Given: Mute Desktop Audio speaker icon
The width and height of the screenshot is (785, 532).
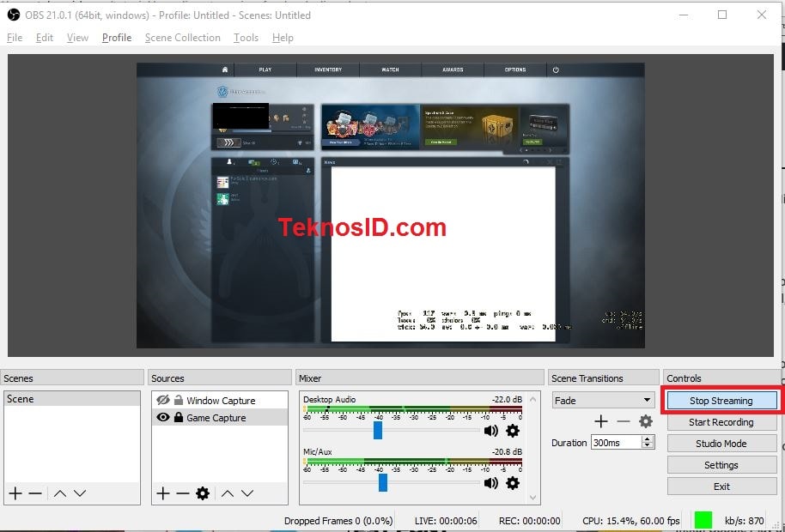Looking at the screenshot, I should (x=491, y=431).
